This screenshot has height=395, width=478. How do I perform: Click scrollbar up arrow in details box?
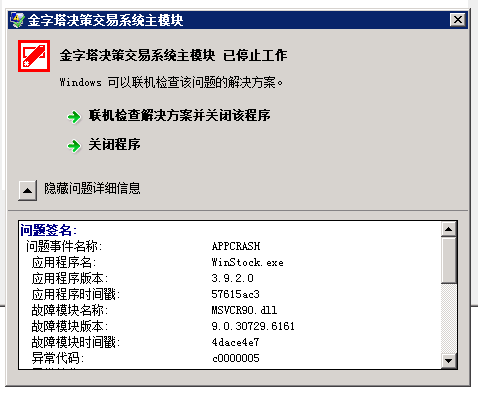449,229
